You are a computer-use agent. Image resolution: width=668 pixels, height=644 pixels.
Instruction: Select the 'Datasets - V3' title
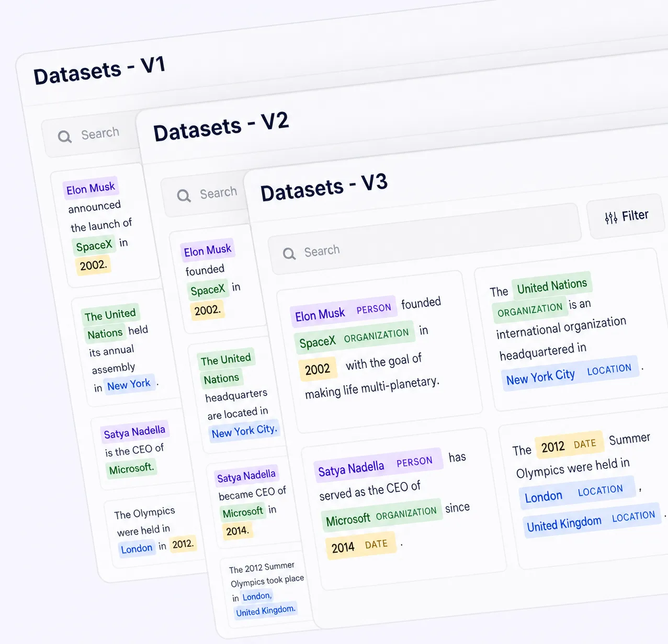324,188
